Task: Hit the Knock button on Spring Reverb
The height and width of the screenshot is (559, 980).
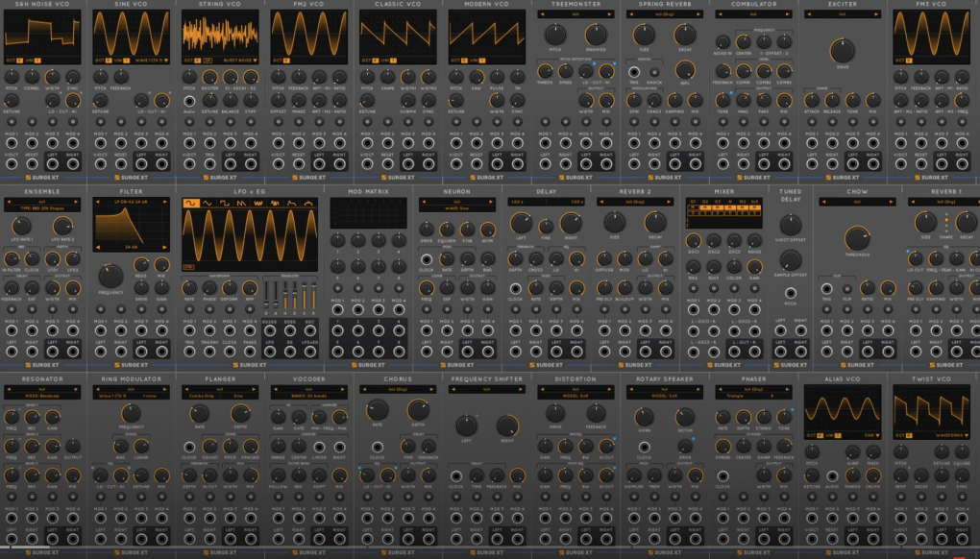Action: 654,72
